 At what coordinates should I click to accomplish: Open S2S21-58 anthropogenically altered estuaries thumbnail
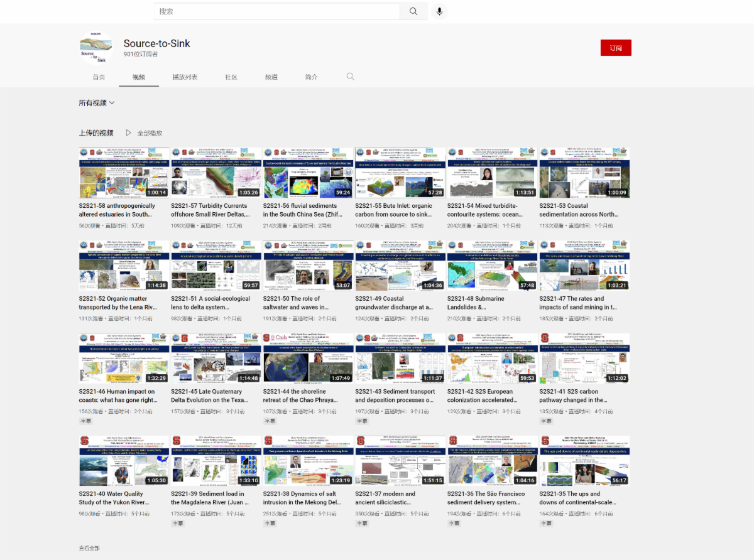coord(124,173)
